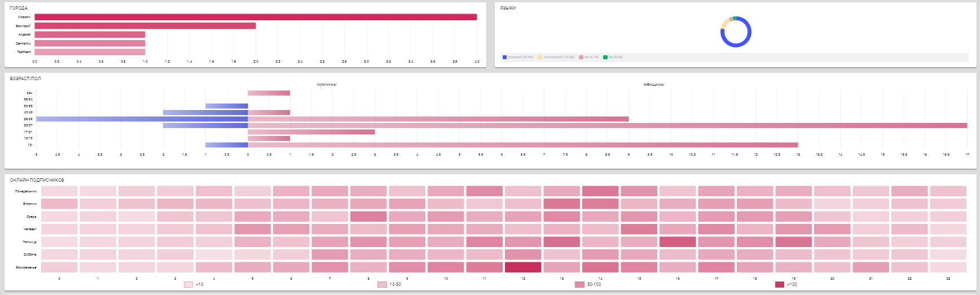Select the Stavropol' bar in cities chart

coord(145,26)
